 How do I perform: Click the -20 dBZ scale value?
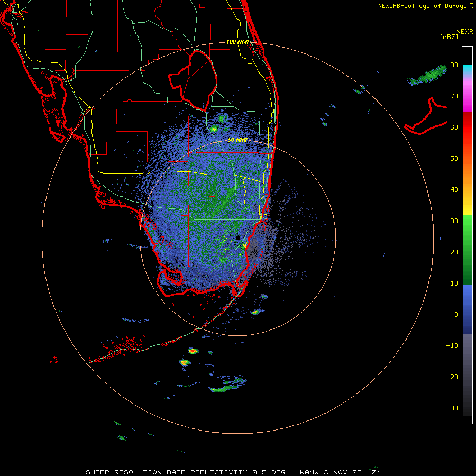pyautogui.click(x=452, y=377)
